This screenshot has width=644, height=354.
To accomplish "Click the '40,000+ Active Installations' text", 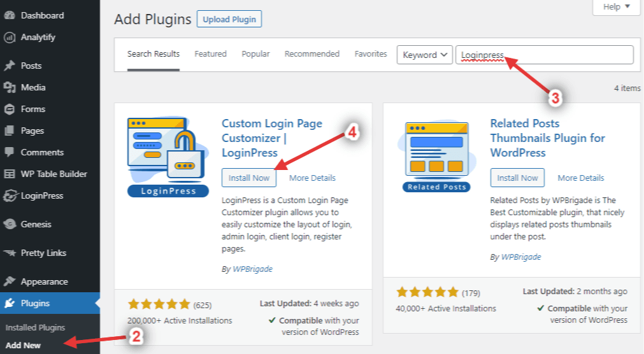I will [446, 308].
